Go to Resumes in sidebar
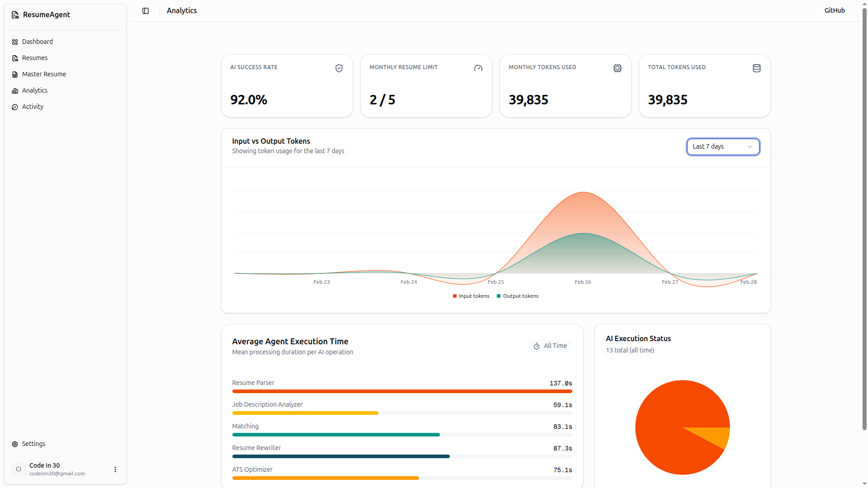 pos(35,58)
